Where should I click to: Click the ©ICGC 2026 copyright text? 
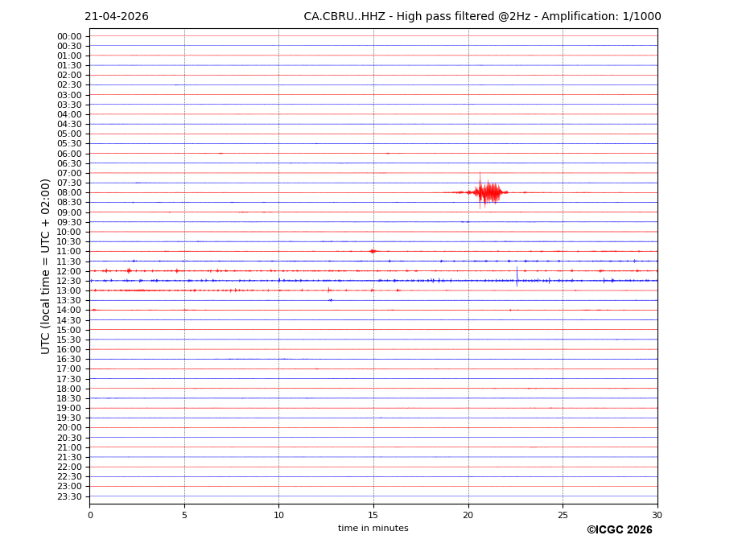point(619,530)
